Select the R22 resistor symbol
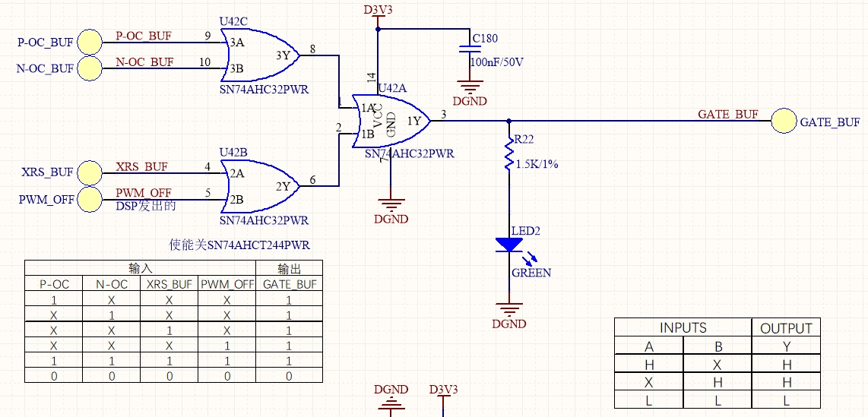Image resolution: width=868 pixels, height=417 pixels. pos(508,153)
